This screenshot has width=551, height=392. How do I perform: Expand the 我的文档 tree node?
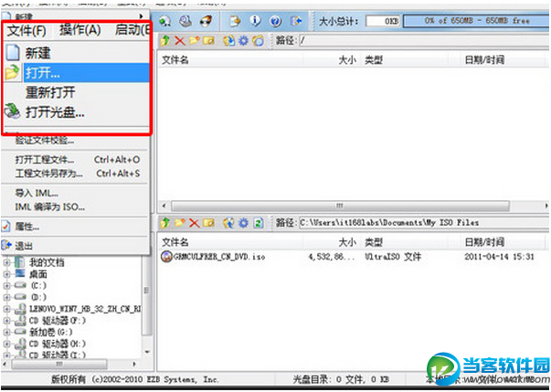click(x=6, y=262)
